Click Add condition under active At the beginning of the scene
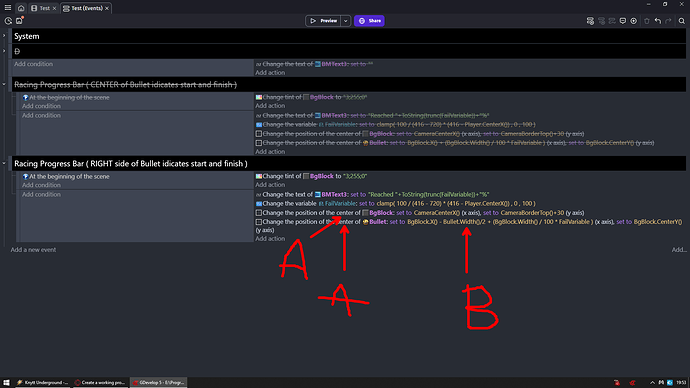The height and width of the screenshot is (388, 690). pyautogui.click(x=41, y=185)
